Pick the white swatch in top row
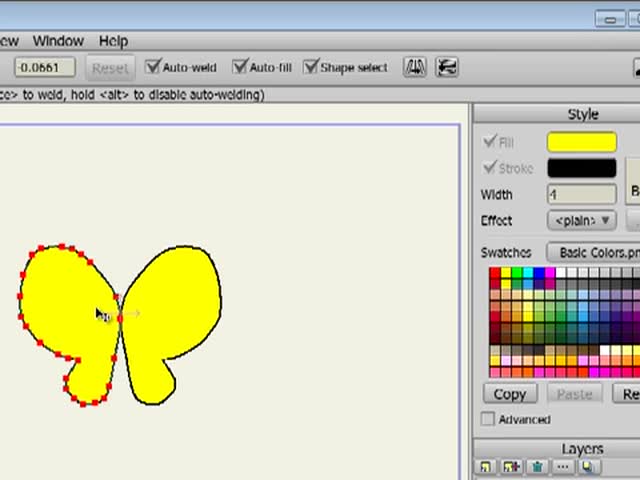This screenshot has height=480, width=640. 561,273
